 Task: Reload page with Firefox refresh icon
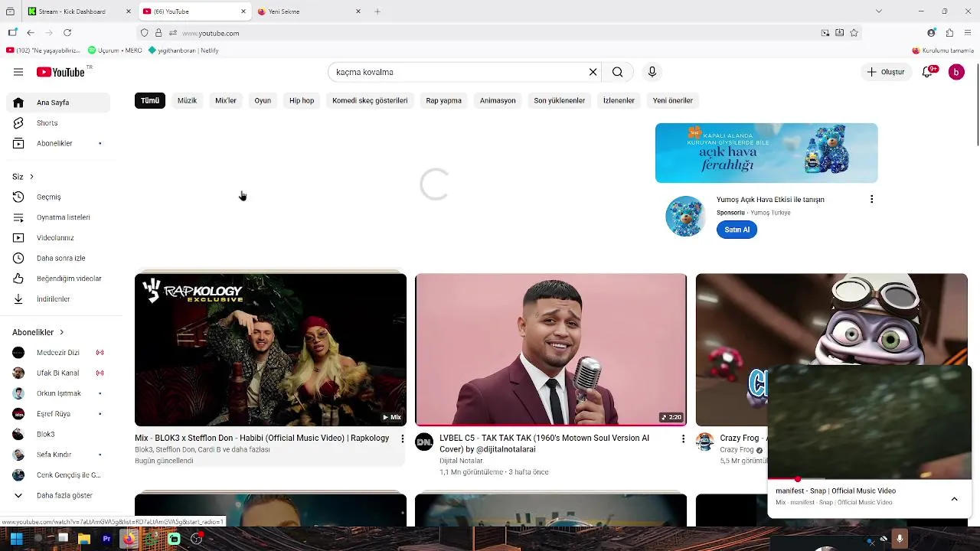tap(67, 33)
